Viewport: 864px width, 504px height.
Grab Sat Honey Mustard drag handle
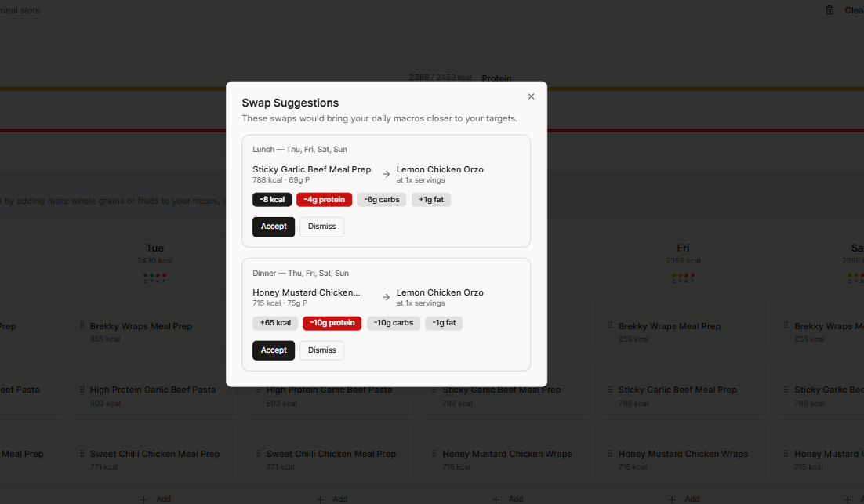786,453
